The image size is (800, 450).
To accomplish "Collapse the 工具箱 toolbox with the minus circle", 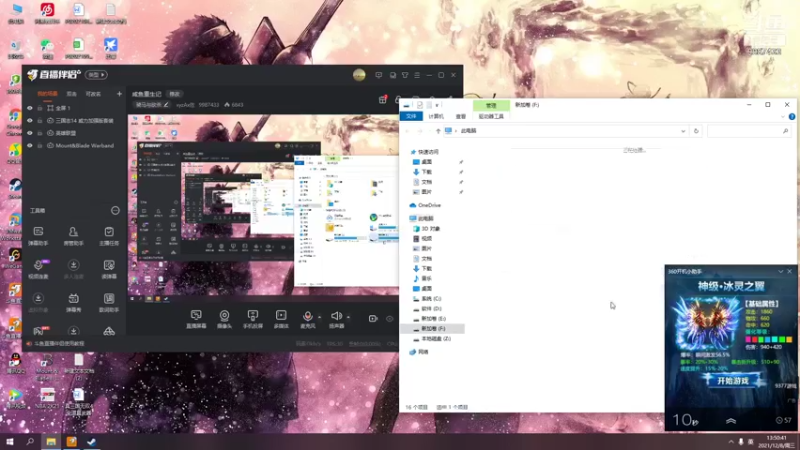I will [115, 210].
